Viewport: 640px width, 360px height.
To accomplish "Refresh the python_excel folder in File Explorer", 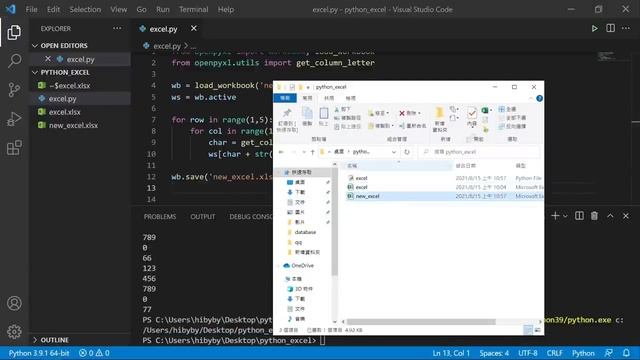I will [x=407, y=152].
